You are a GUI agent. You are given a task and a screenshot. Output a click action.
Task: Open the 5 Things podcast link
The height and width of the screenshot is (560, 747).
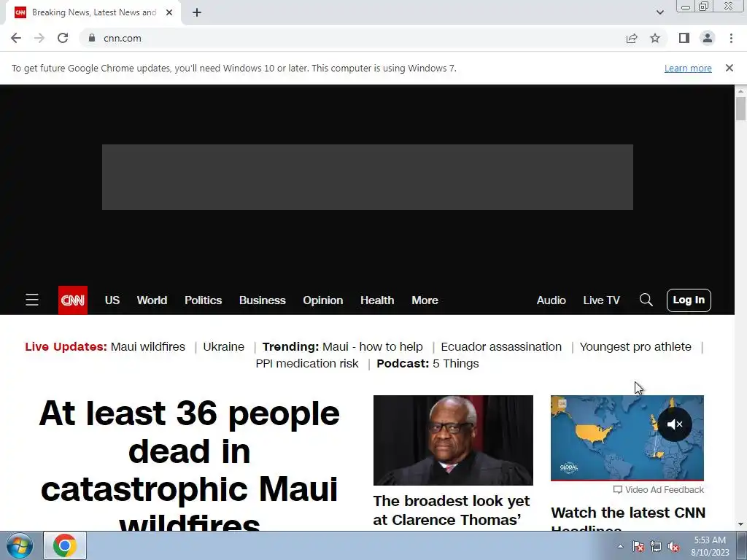pyautogui.click(x=456, y=363)
